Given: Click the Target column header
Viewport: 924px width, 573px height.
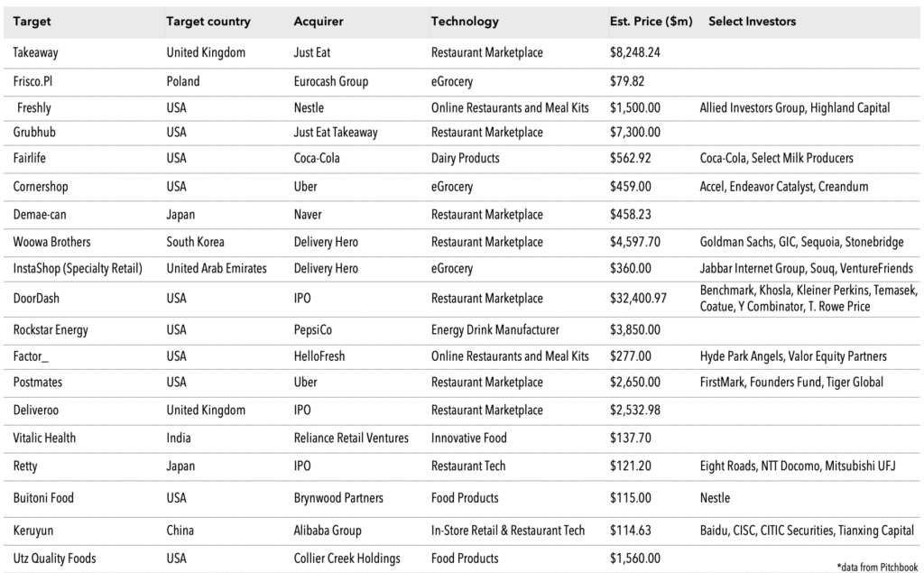Looking at the screenshot, I should [32, 22].
